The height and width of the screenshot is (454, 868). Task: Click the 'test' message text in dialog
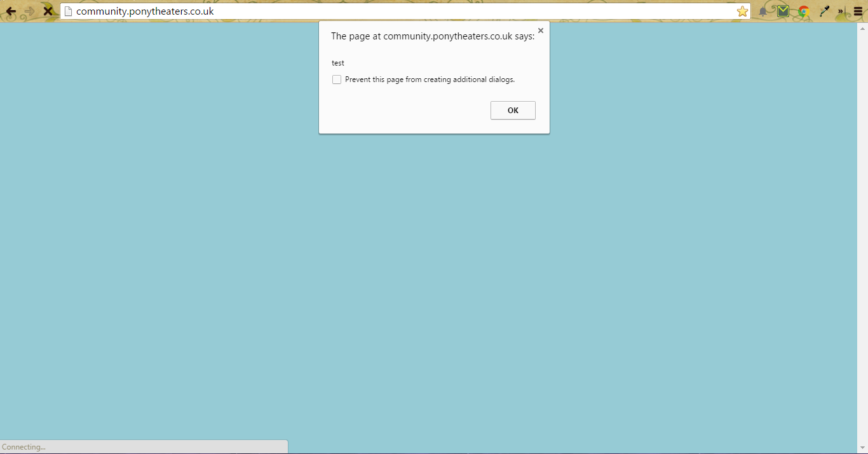pos(338,63)
